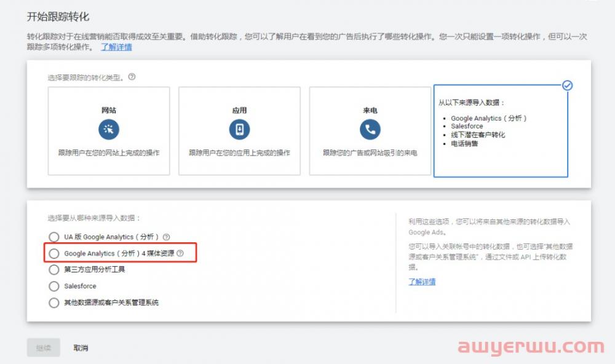Viewport: 615px width, 364px height.
Task: Select Salesforce as the data source
Action: [x=54, y=286]
